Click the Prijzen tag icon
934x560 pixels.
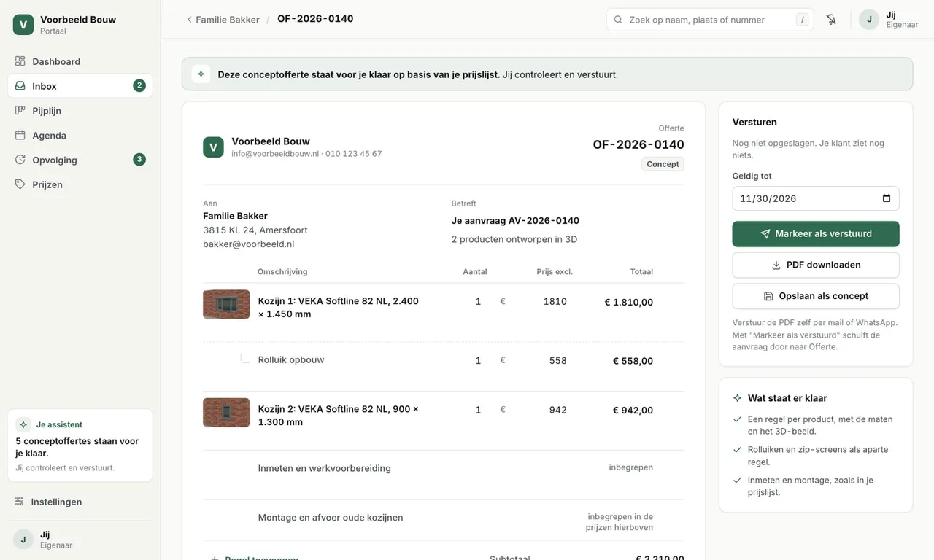tap(20, 184)
